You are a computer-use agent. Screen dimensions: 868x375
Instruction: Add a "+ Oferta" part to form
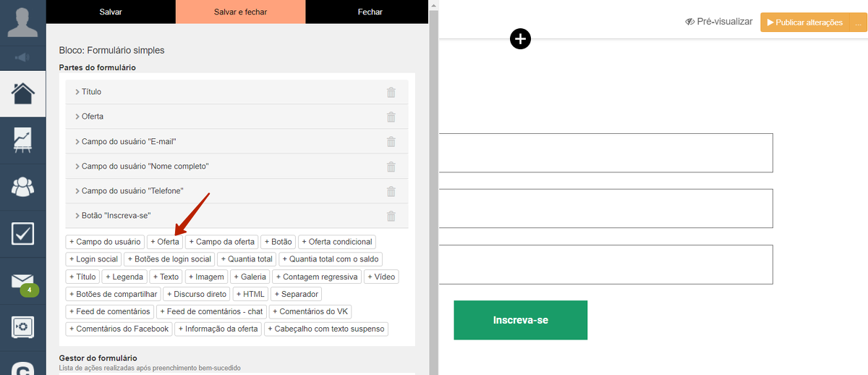coord(165,242)
